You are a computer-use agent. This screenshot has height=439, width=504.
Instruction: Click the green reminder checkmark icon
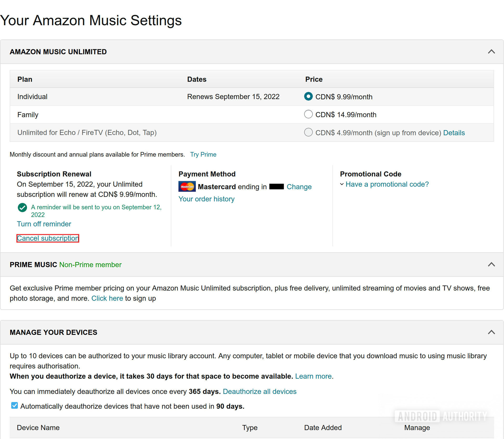pyautogui.click(x=22, y=207)
